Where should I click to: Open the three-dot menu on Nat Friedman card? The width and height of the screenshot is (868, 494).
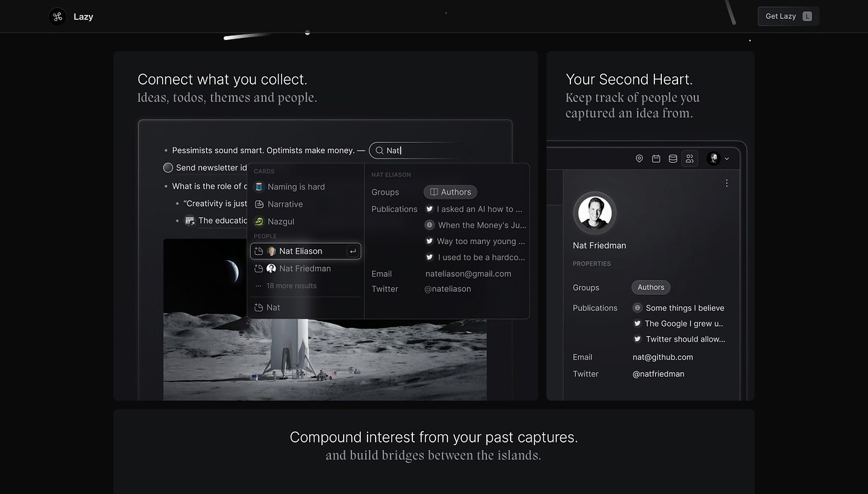pos(726,183)
